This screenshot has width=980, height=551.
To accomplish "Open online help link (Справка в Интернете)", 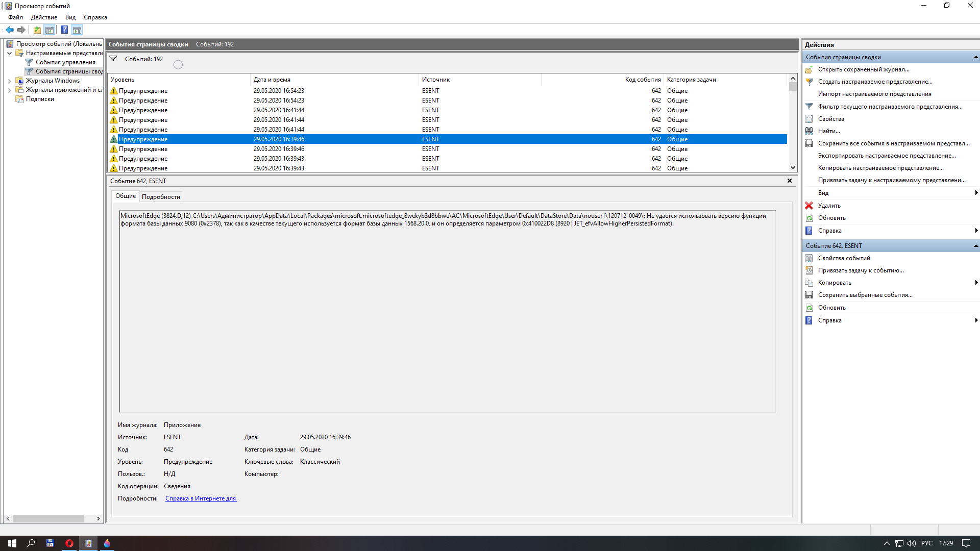I will pos(201,498).
